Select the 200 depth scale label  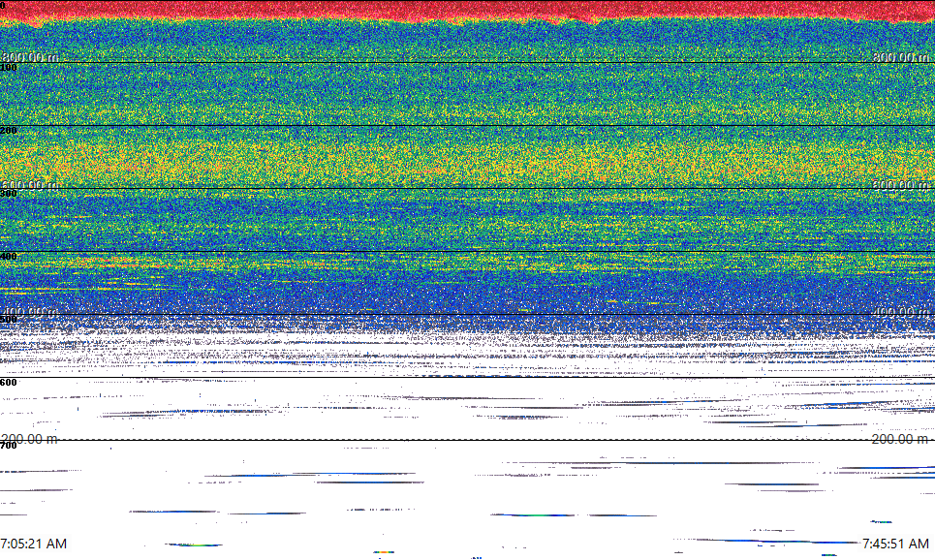click(x=9, y=131)
